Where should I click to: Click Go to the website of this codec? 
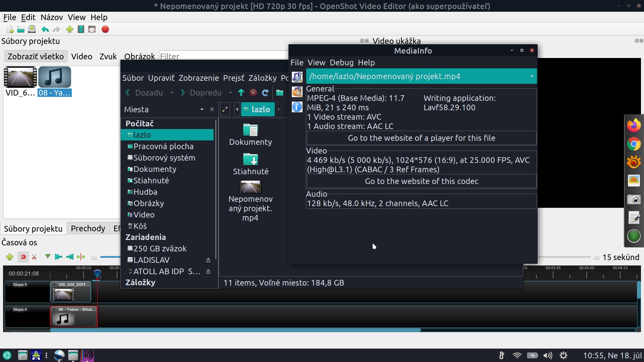tap(421, 181)
